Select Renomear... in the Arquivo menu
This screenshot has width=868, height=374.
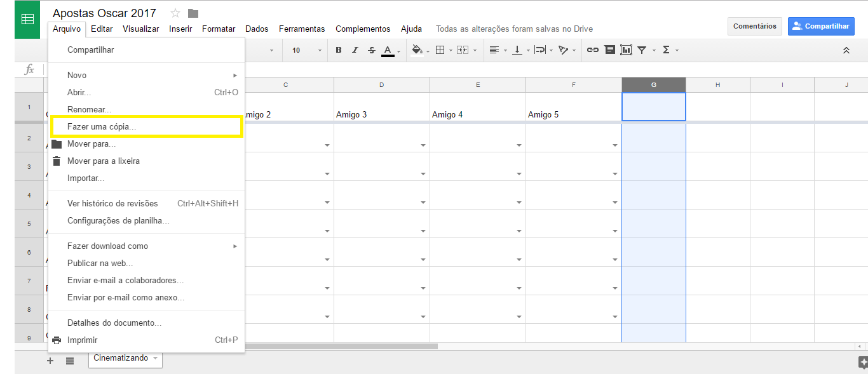click(x=146, y=109)
